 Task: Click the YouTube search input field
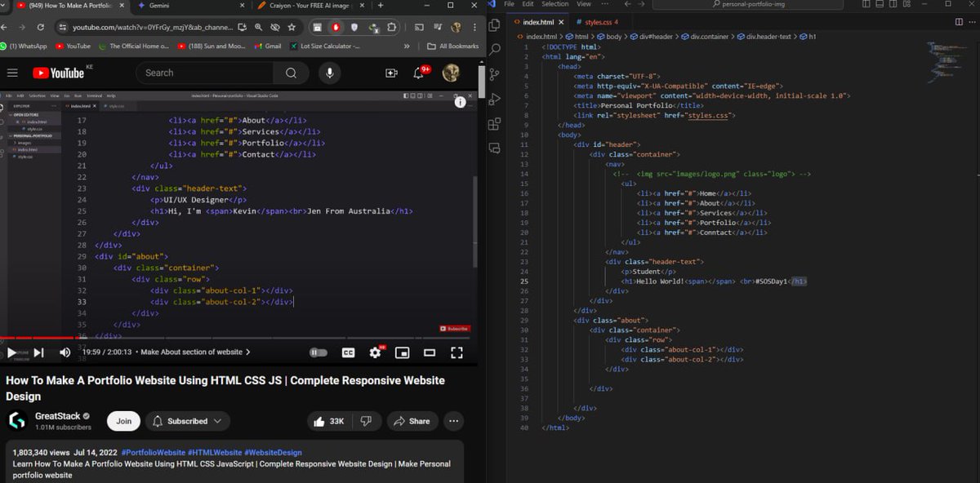pos(204,73)
